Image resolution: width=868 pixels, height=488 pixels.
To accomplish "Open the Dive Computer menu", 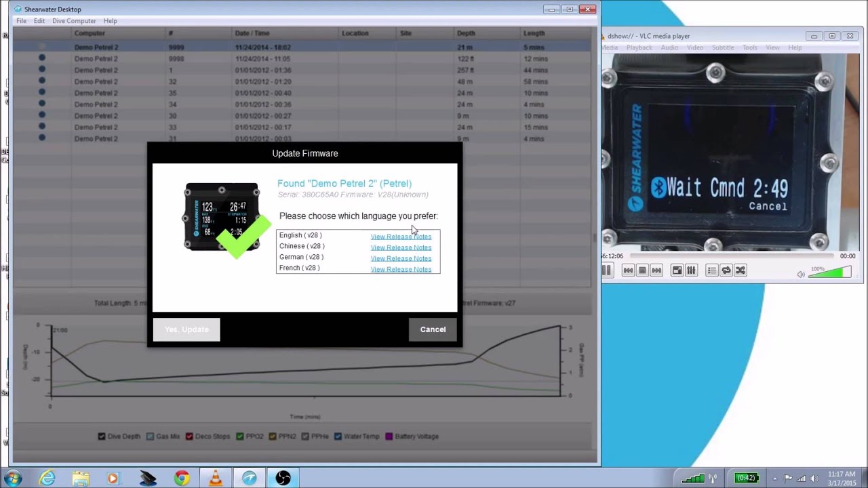I will point(75,21).
